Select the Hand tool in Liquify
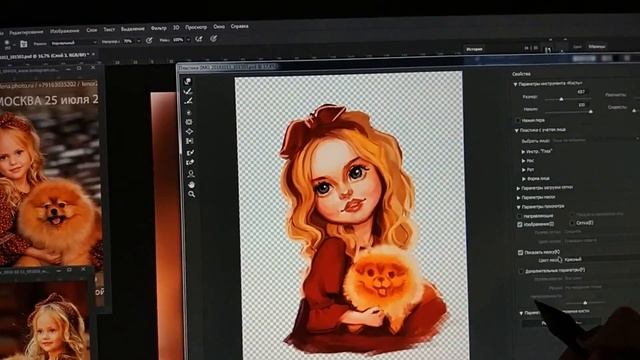640x360 pixels. [x=191, y=184]
